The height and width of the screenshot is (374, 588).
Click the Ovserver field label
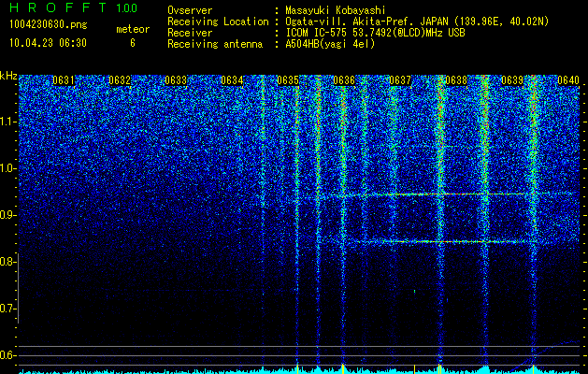tap(190, 10)
